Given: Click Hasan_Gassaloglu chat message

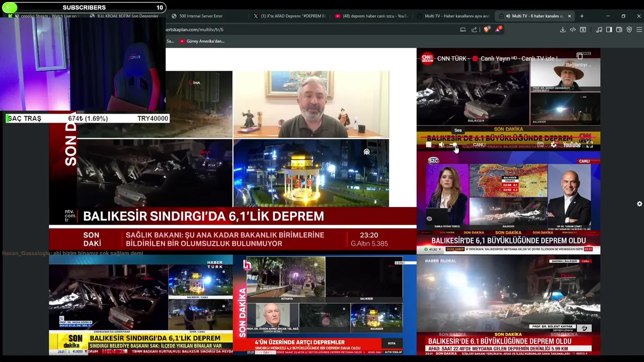Looking at the screenshot, I should pos(72,253).
